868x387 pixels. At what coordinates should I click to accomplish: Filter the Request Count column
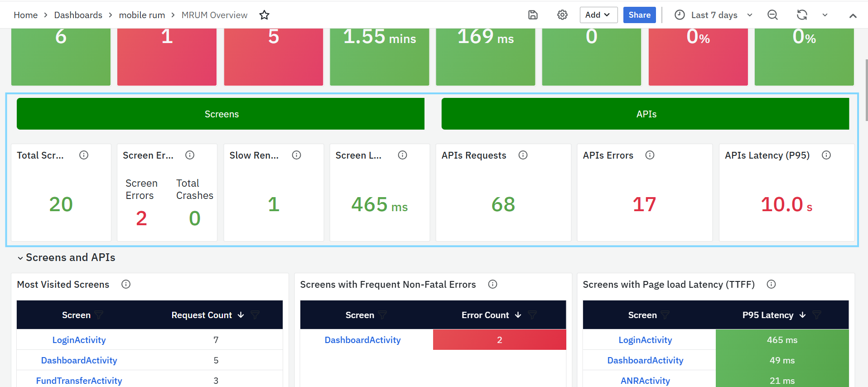tap(255, 315)
